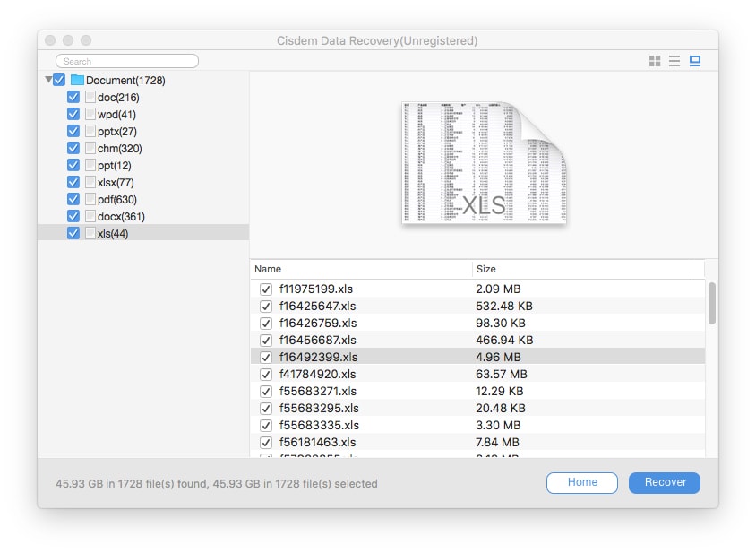
Task: Click the pptx file type icon
Action: [x=90, y=131]
